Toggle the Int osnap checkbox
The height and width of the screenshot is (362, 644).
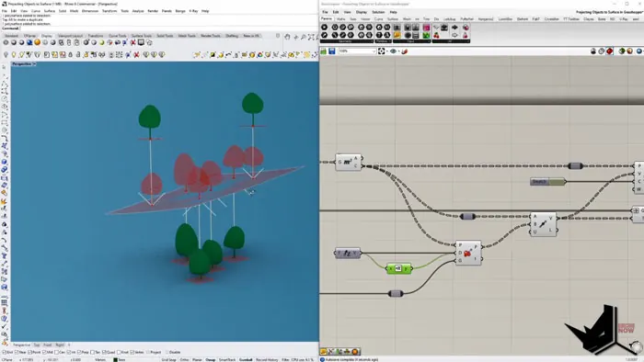click(x=69, y=352)
